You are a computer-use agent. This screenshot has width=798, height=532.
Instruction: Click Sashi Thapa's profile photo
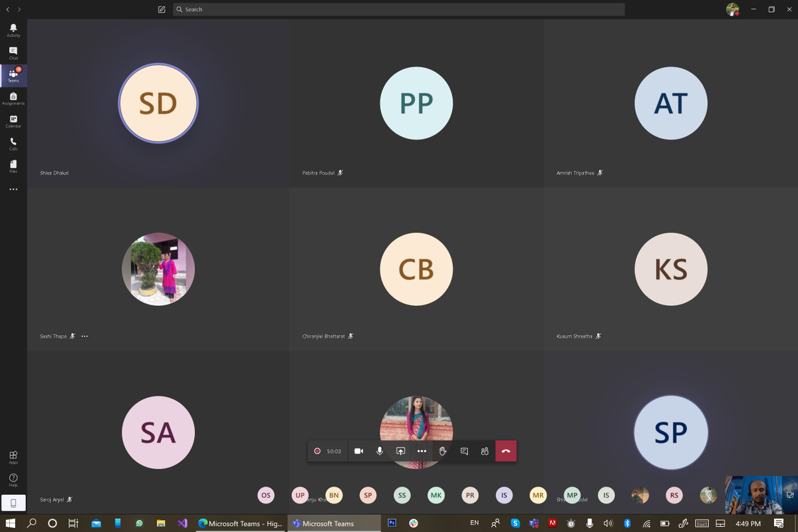[x=158, y=269]
